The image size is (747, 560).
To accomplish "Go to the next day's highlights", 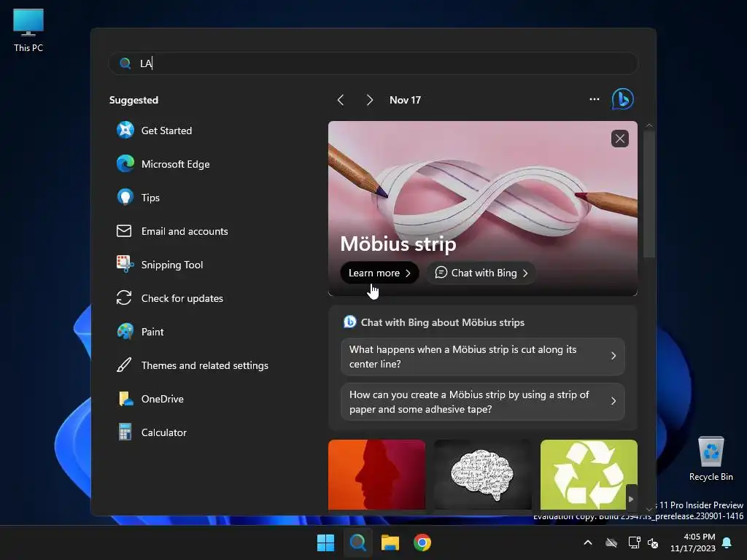I will 370,99.
